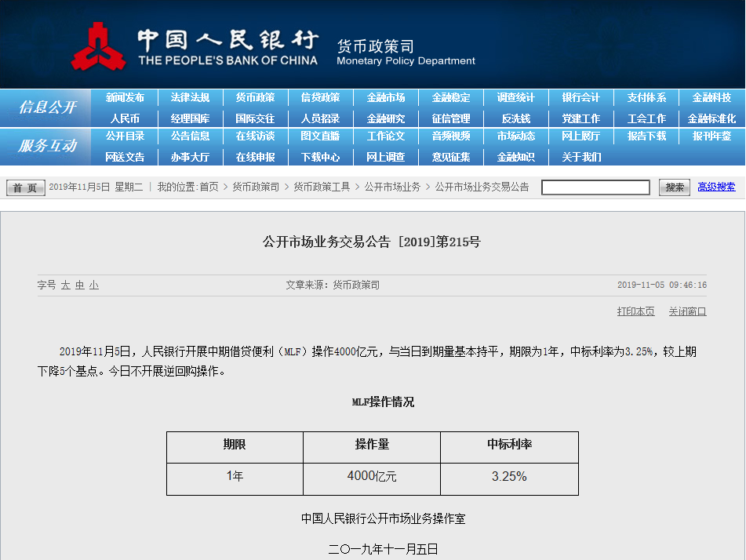
Task: Click 公开市场业务交易公告 breadcrumb link
Action: (x=482, y=187)
